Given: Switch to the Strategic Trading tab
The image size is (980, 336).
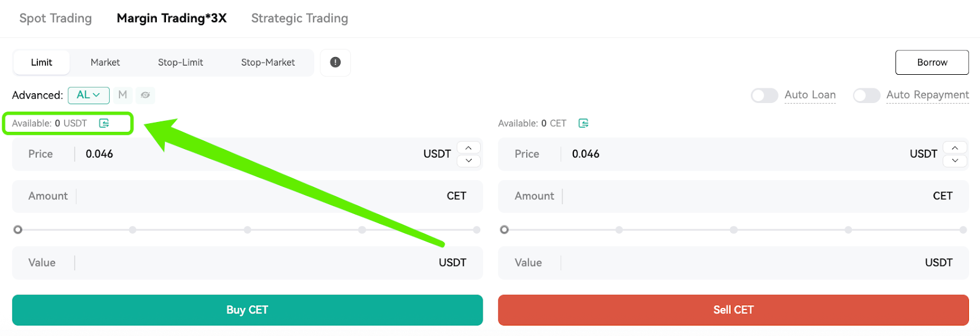Looking at the screenshot, I should [300, 18].
